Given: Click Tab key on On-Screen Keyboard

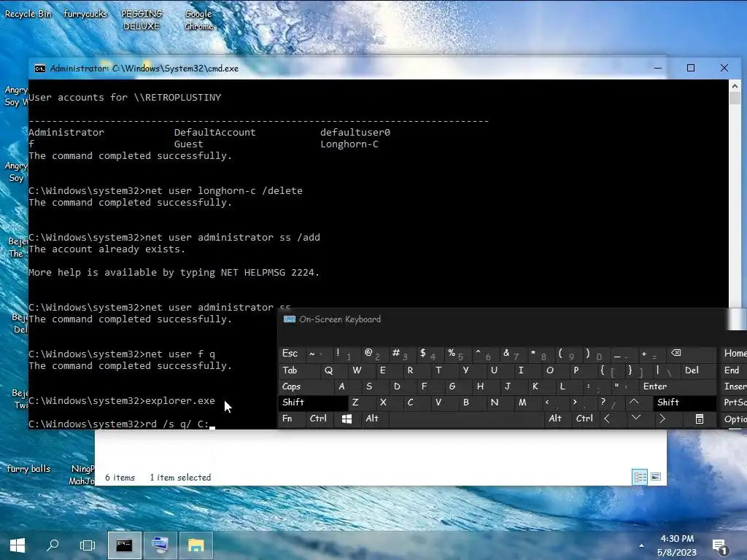Looking at the screenshot, I should 296,370.
